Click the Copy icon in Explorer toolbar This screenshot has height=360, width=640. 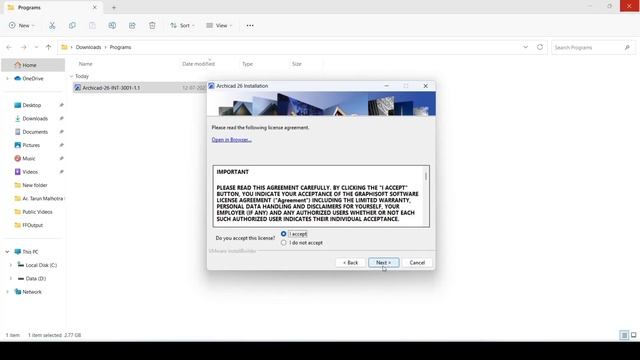click(x=72, y=25)
